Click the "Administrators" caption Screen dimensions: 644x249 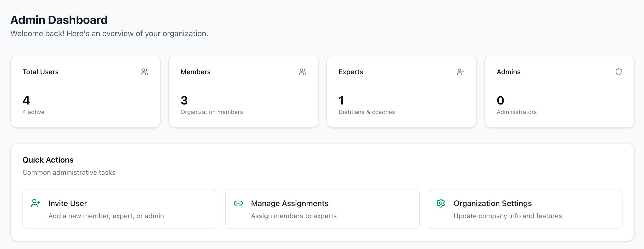coord(516,112)
